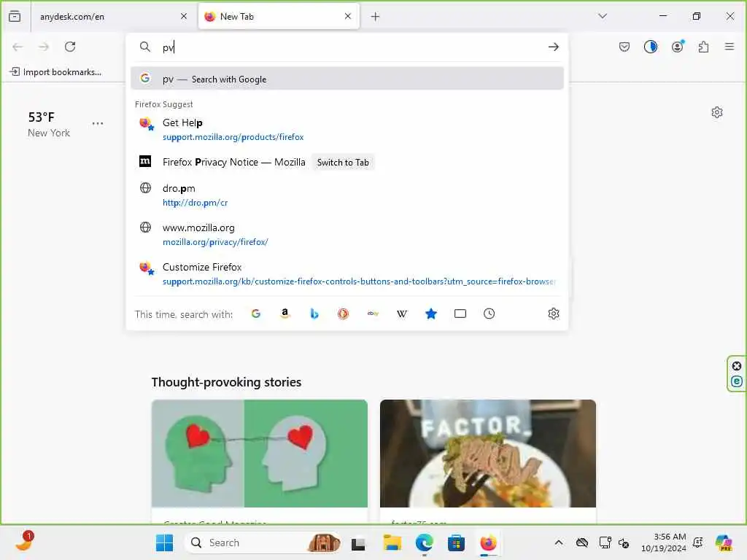Open the Get Help suggestion

click(347, 130)
